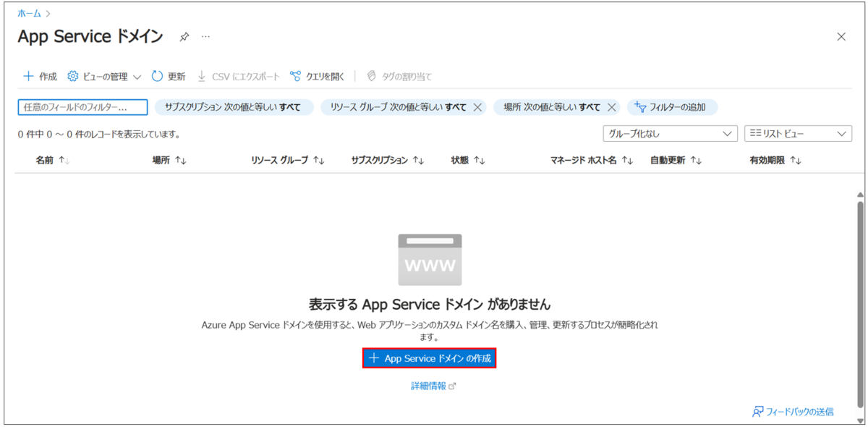Expand the リスト ビュー dropdown
The height and width of the screenshot is (427, 868).
click(798, 133)
